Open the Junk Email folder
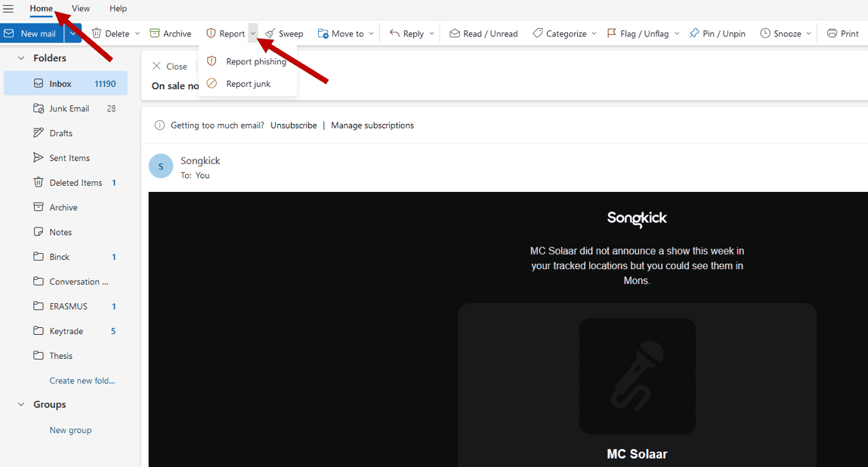 (x=68, y=108)
